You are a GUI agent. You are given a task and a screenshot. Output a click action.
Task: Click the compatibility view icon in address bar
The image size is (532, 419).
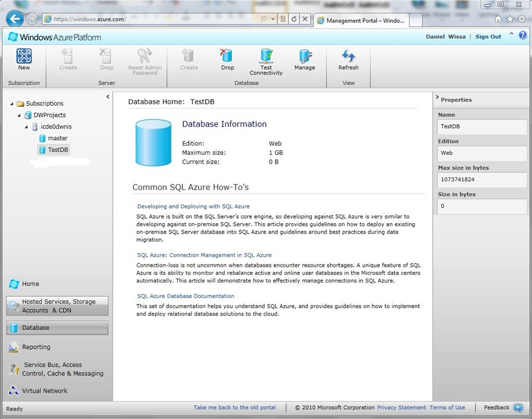[282, 19]
